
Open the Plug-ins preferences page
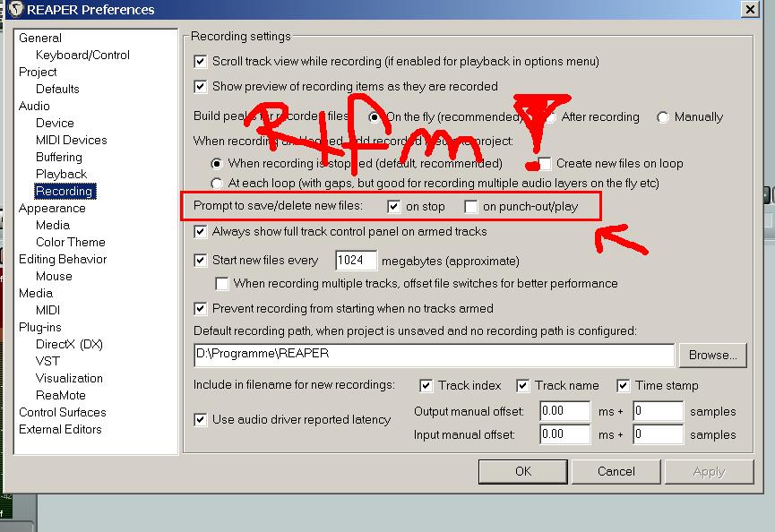(40, 328)
